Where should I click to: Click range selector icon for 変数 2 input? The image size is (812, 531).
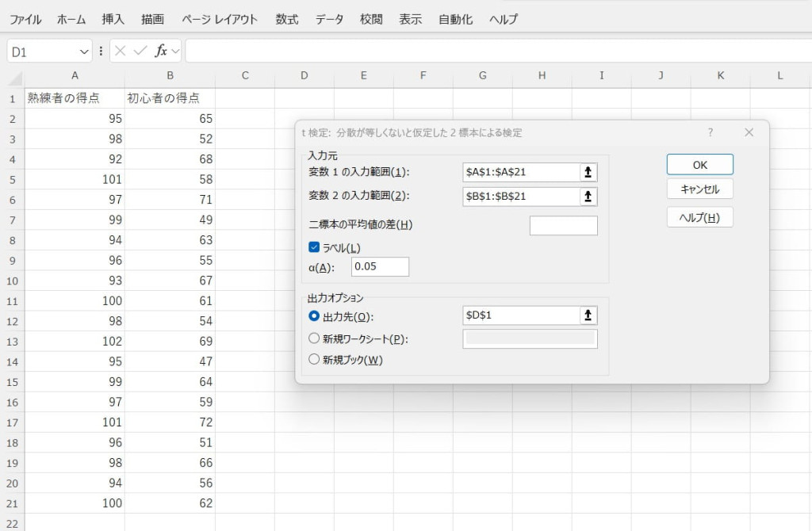point(588,196)
